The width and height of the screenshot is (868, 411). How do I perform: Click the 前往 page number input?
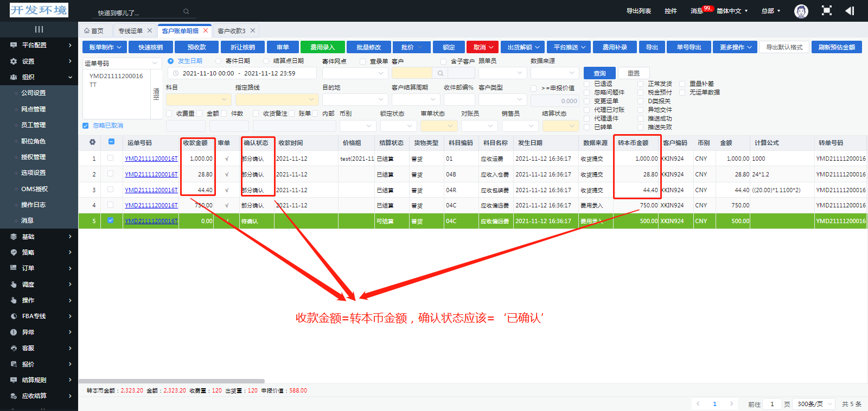pyautogui.click(x=772, y=404)
